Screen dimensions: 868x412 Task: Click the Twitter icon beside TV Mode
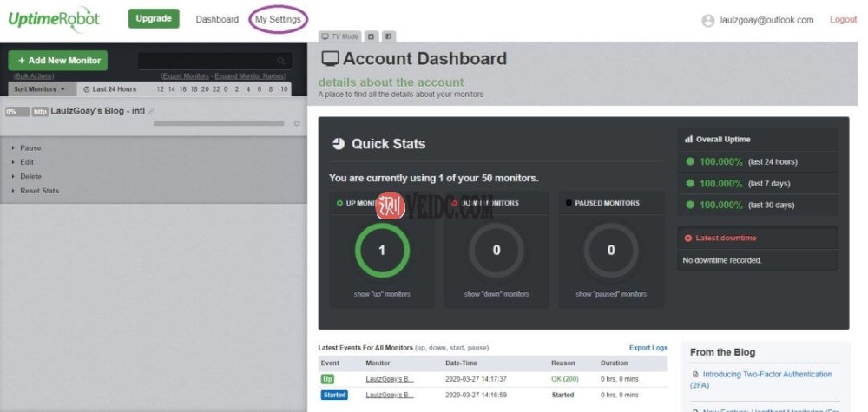coord(371,36)
